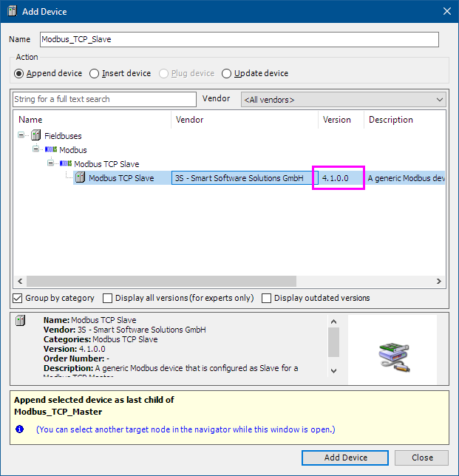
Task: Click left arrow of device list scrollbar
Action: [20, 281]
